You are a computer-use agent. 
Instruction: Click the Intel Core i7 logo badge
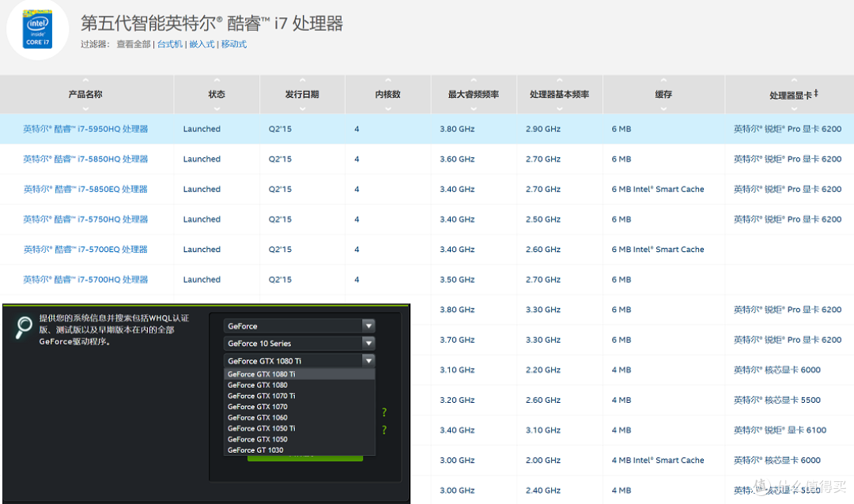(38, 29)
